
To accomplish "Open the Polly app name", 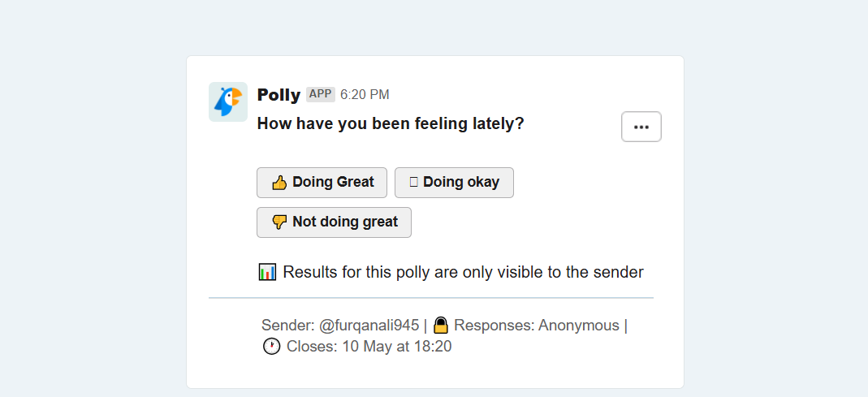I will (x=279, y=95).
